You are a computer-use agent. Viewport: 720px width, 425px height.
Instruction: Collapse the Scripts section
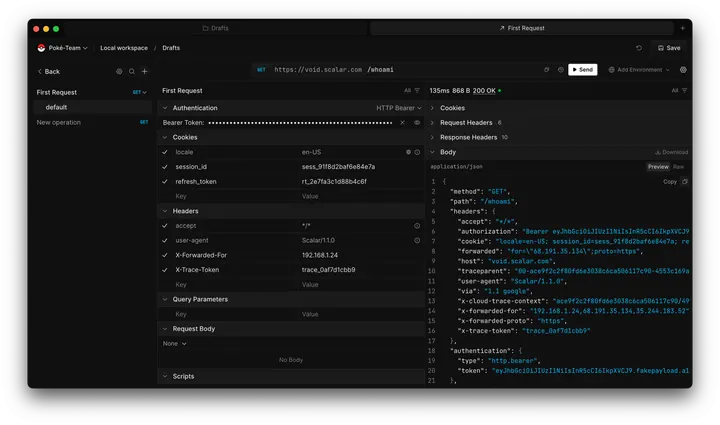(x=165, y=376)
